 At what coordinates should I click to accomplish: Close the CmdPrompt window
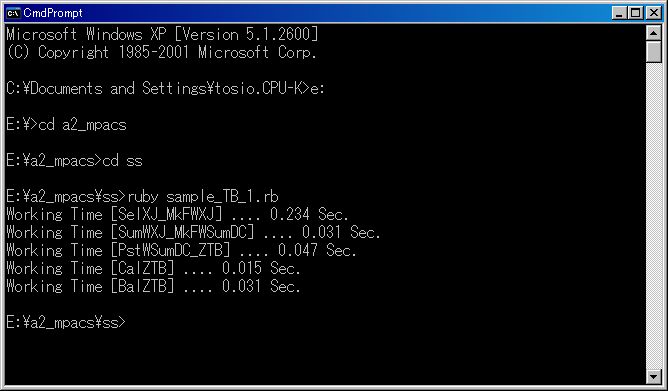[654, 13]
